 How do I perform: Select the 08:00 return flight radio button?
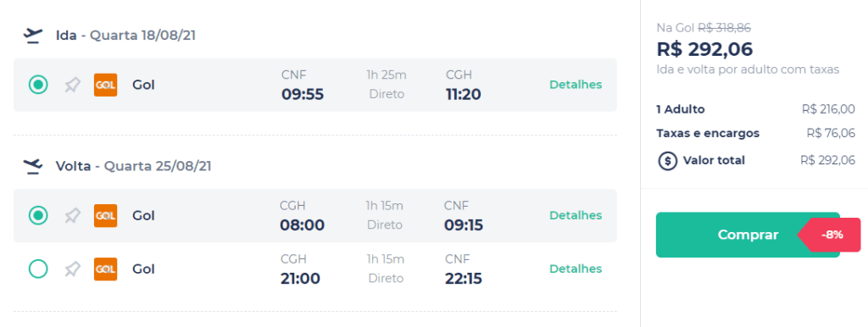click(38, 215)
